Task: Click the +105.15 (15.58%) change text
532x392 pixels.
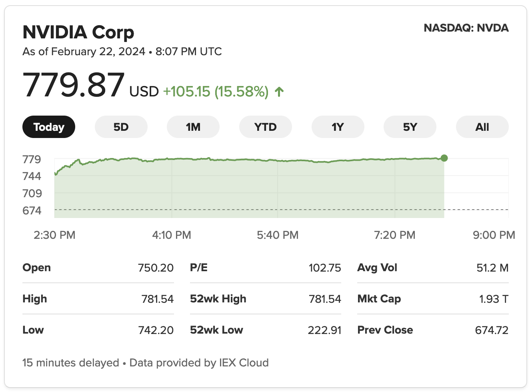Action: (x=216, y=92)
